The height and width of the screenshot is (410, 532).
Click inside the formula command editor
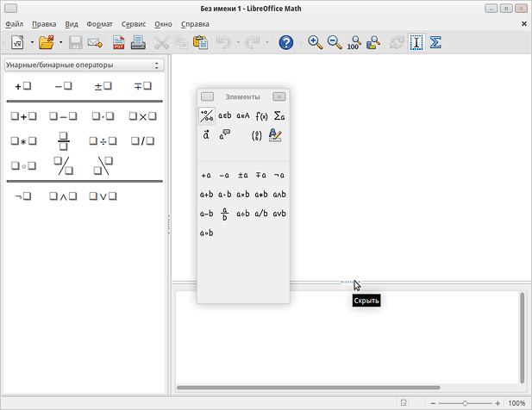pos(347,338)
